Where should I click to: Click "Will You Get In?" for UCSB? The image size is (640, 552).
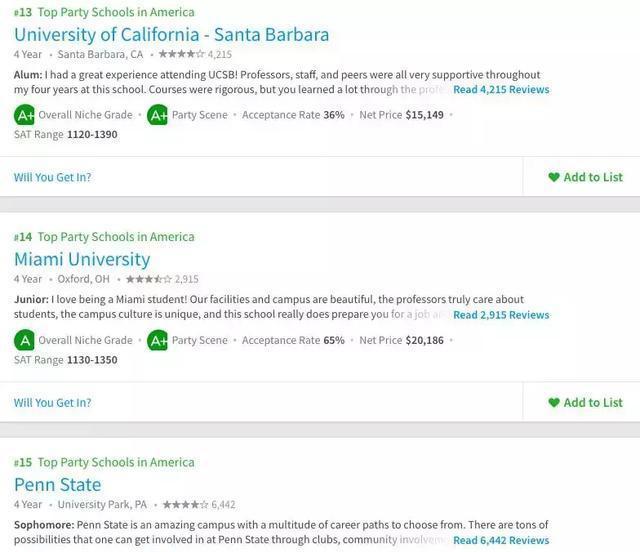point(52,177)
